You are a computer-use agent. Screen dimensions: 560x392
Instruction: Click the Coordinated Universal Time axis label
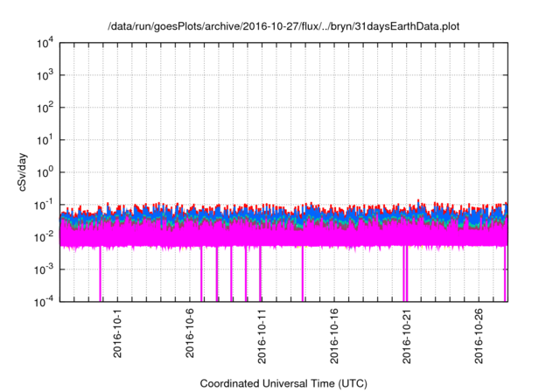[x=283, y=383]
